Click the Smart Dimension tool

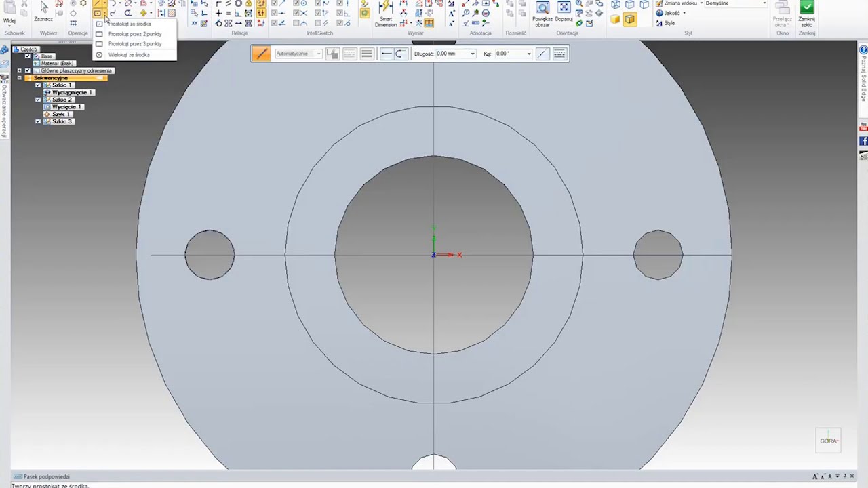(386, 14)
